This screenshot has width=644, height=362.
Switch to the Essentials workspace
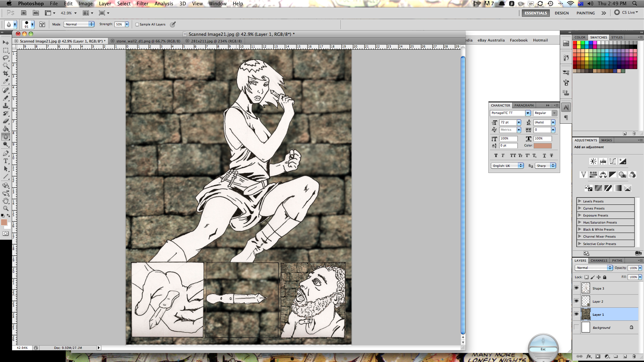(x=536, y=13)
